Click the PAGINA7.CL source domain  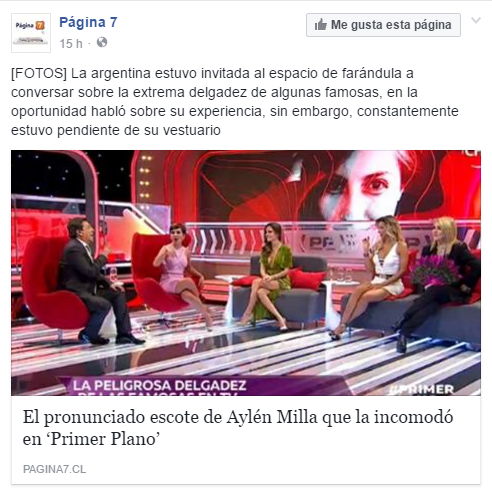coord(54,469)
